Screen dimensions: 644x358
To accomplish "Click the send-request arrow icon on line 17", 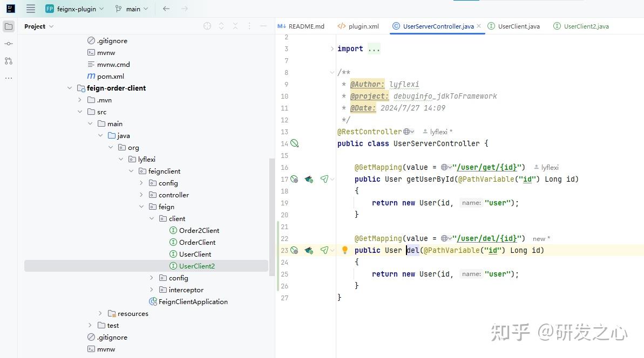I will (325, 178).
